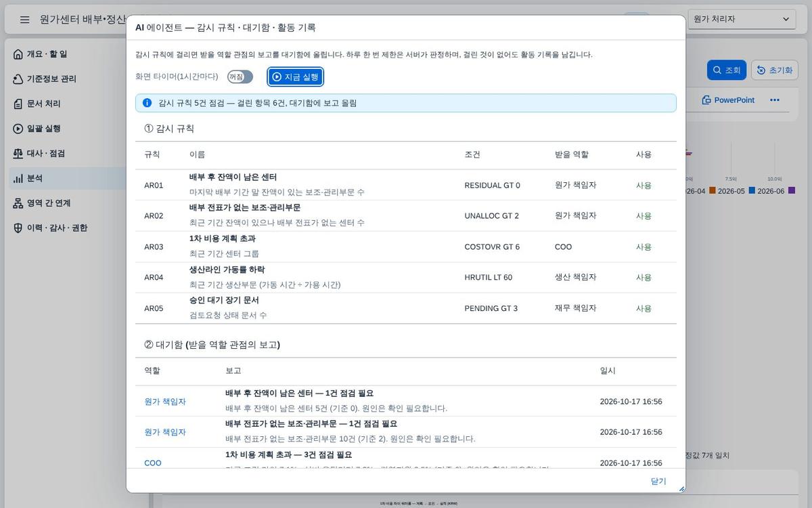Grab the dialog resize handle corner

(x=681, y=488)
